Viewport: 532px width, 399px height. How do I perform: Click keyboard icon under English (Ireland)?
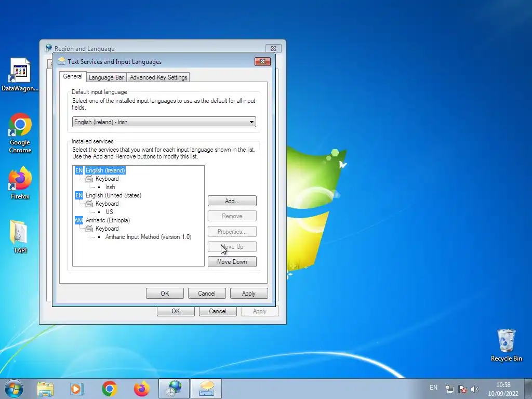[x=89, y=179]
